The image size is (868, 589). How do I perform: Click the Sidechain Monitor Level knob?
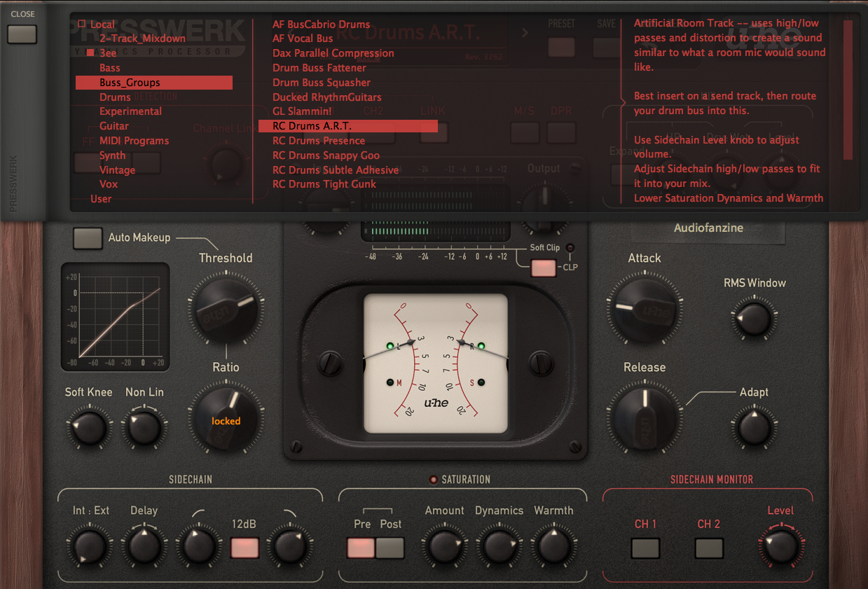pos(780,546)
